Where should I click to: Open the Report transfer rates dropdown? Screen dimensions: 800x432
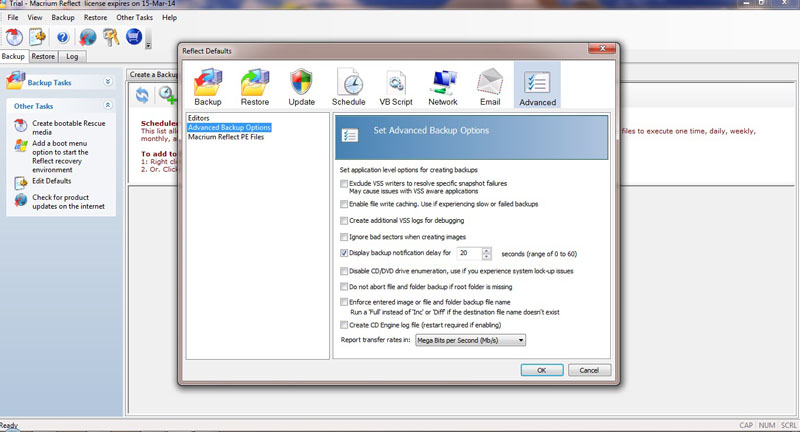click(x=470, y=340)
